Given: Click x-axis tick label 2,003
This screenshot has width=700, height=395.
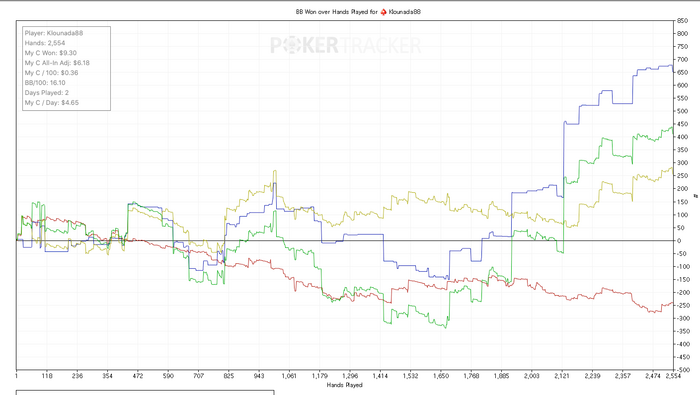Looking at the screenshot, I should pos(531,376).
